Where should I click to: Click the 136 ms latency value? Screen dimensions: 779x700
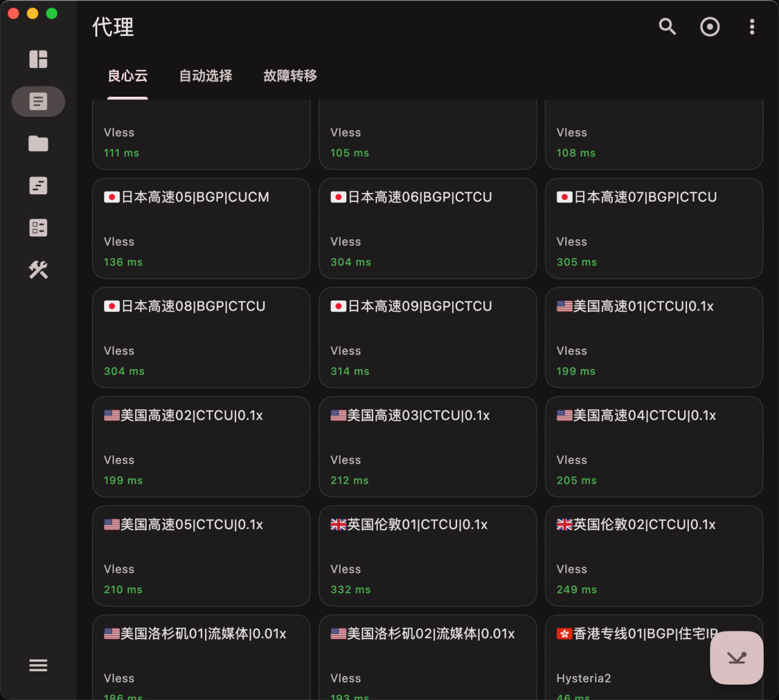point(123,262)
